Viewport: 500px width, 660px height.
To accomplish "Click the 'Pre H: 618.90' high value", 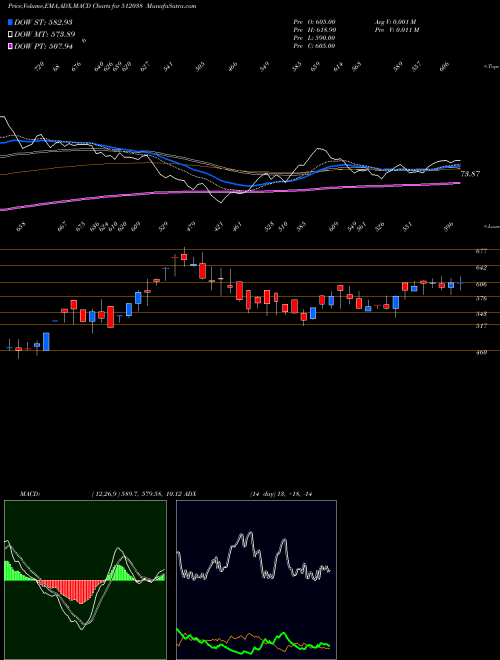I will pos(314,30).
